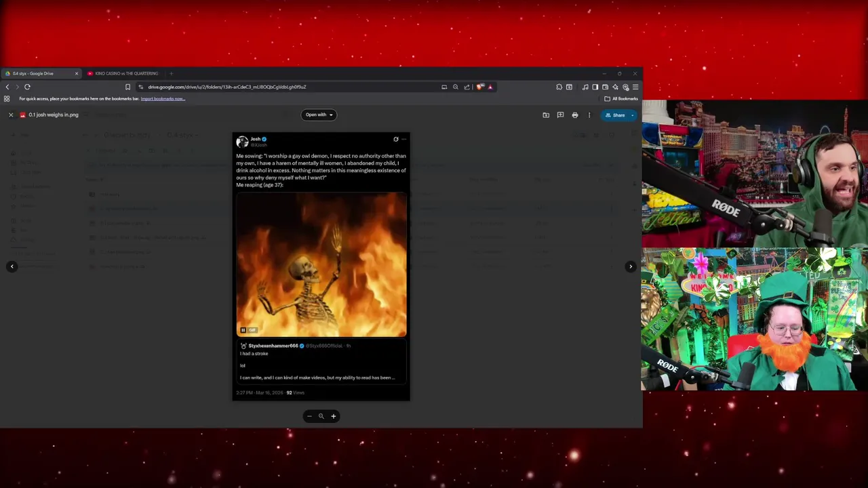The width and height of the screenshot is (868, 488).
Task: Switch to the KINO CASINO vs THE QUARTERING tab
Action: 123,73
